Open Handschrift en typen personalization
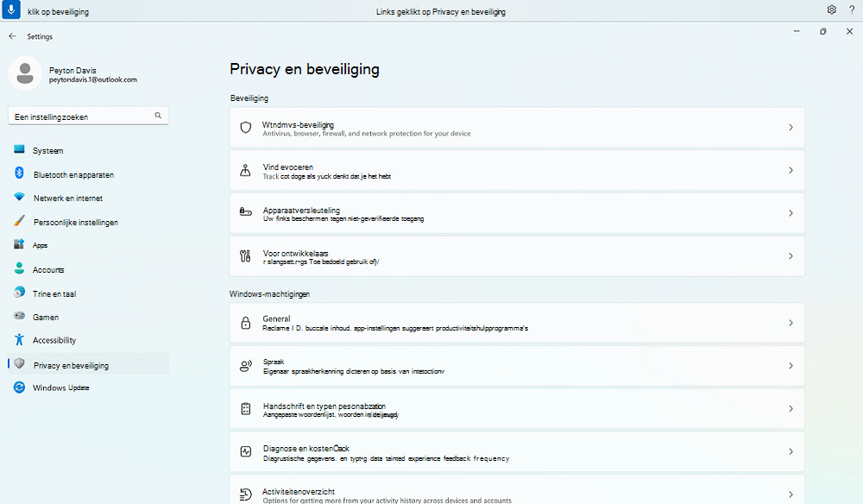Viewport: 863px width, 504px height. point(517,409)
